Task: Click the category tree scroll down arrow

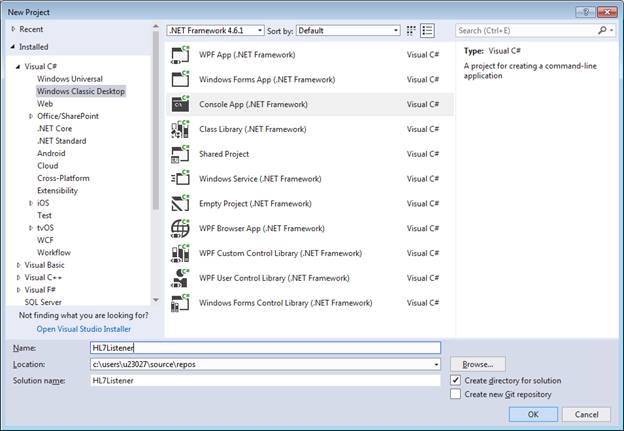Action: 156,300
